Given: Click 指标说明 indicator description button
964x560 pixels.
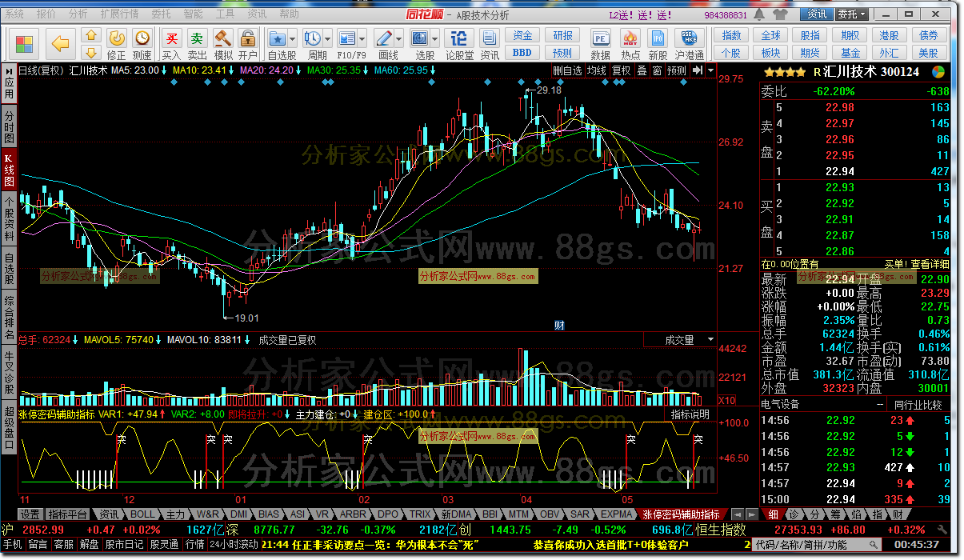Looking at the screenshot, I should (690, 414).
